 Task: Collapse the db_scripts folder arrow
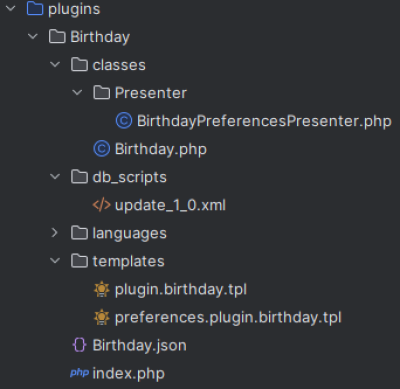[55, 177]
